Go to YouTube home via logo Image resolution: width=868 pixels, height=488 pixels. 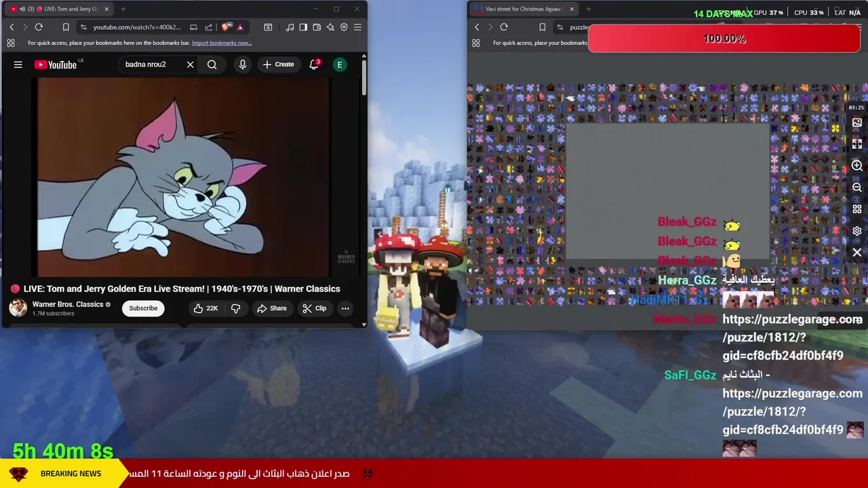56,64
